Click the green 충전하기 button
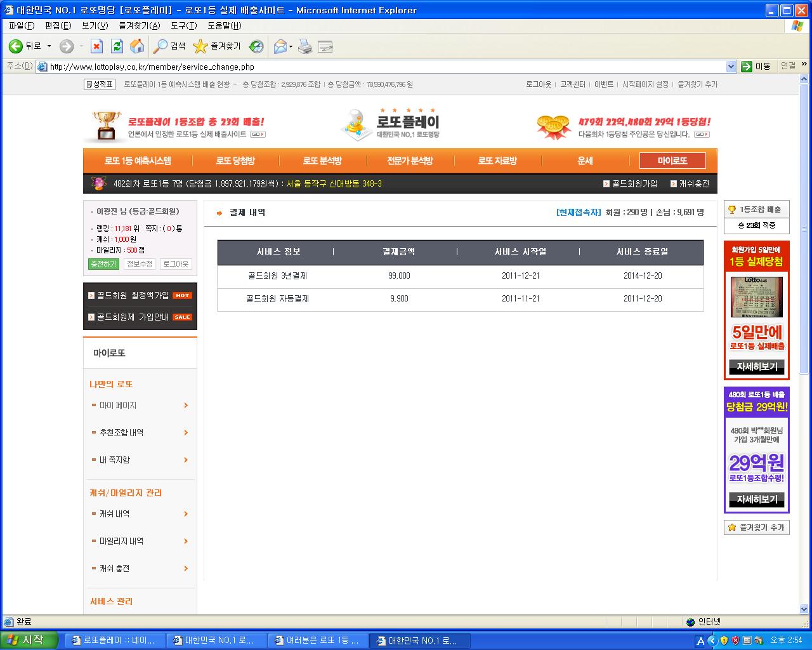812x650 pixels. tap(103, 264)
